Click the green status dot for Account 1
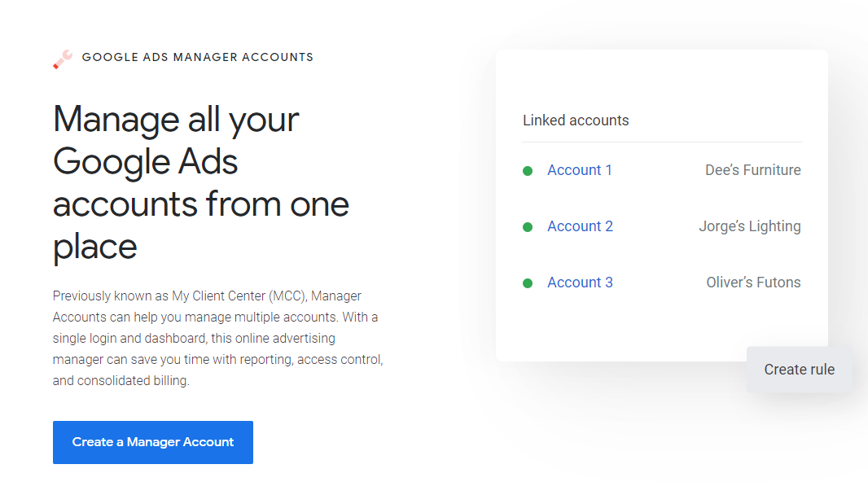The image size is (868, 495). 528,170
